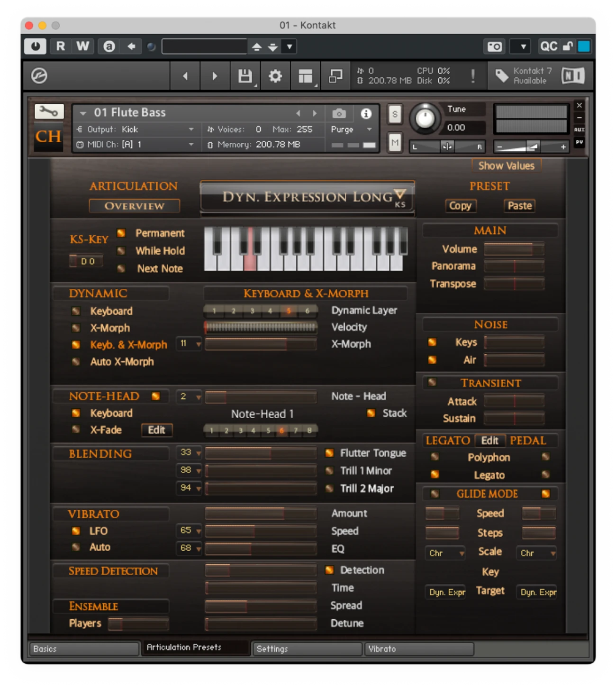
Task: Click the QC quick controls button
Action: click(549, 46)
